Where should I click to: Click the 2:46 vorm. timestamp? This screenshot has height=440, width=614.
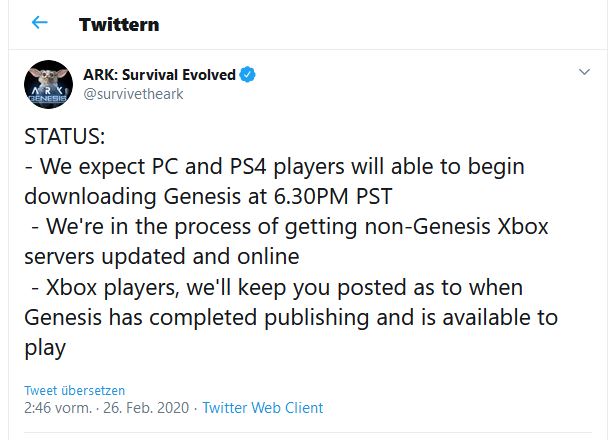click(x=58, y=408)
